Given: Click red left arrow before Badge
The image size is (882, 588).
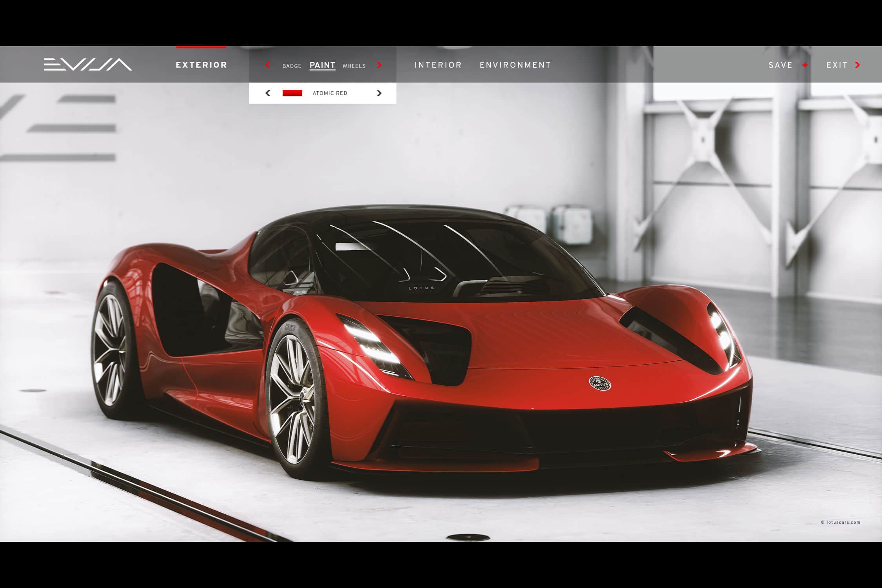Looking at the screenshot, I should tap(268, 65).
